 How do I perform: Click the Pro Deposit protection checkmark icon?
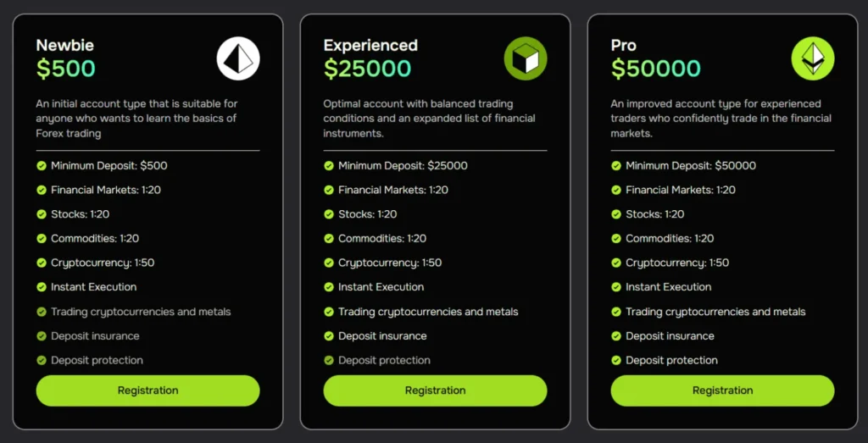pyautogui.click(x=616, y=360)
